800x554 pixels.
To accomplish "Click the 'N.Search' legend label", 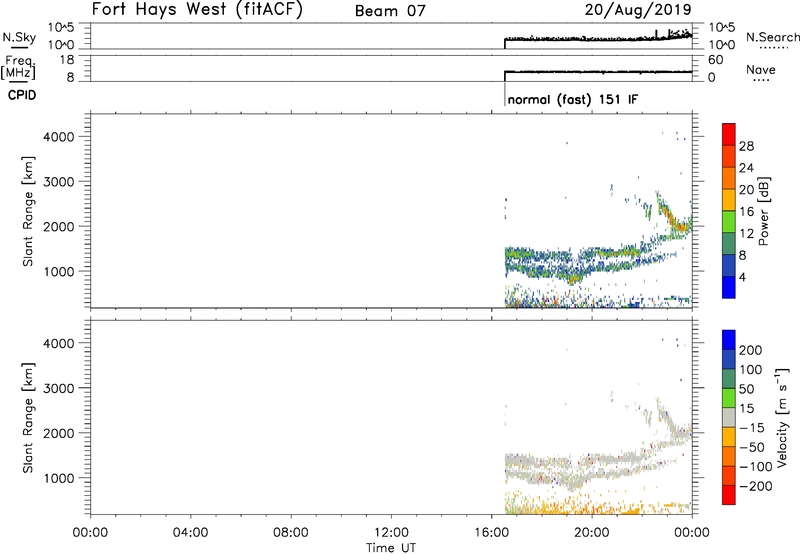I will (772, 37).
